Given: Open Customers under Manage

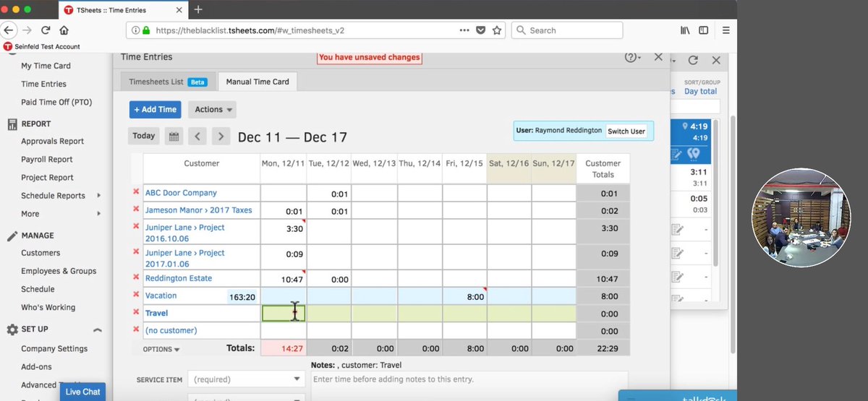Looking at the screenshot, I should pyautogui.click(x=41, y=253).
